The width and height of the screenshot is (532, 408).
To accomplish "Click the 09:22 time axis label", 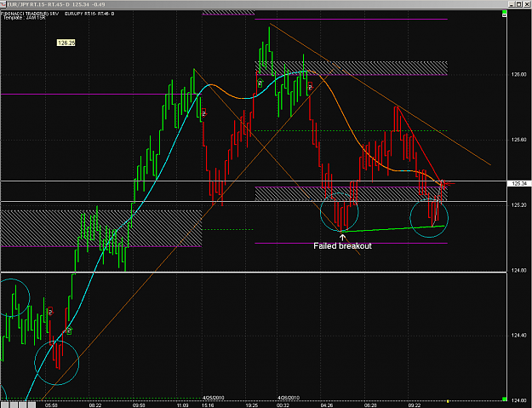I will click(415, 405).
